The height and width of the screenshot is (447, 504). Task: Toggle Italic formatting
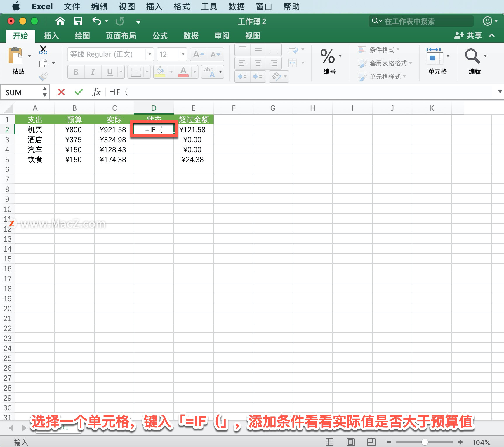pos(93,72)
